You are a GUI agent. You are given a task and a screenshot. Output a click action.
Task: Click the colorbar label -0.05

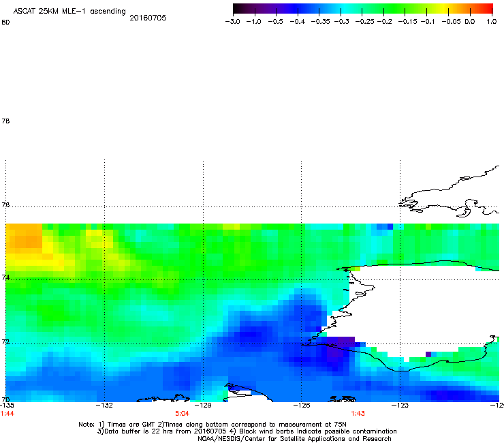point(452,22)
